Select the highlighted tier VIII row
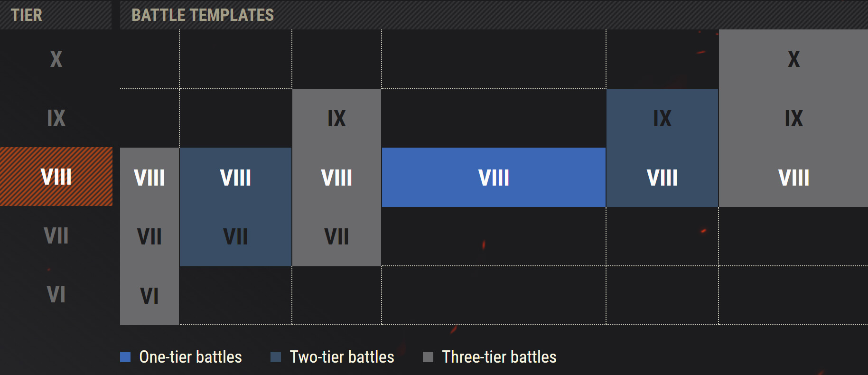Viewport: 868px width, 375px height. 56,177
